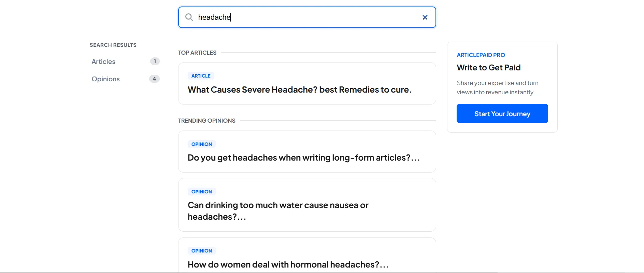Select the ARTICLE tag on the headache article
644x273 pixels.
(201, 76)
